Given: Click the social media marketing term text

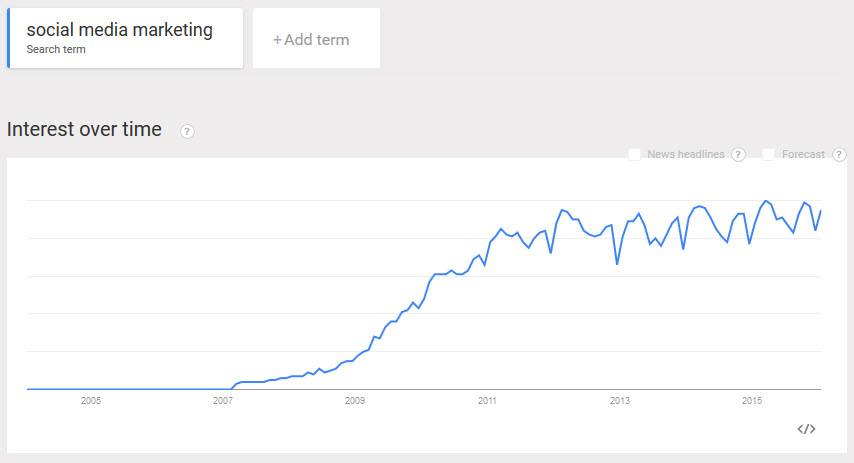Looking at the screenshot, I should tap(120, 30).
